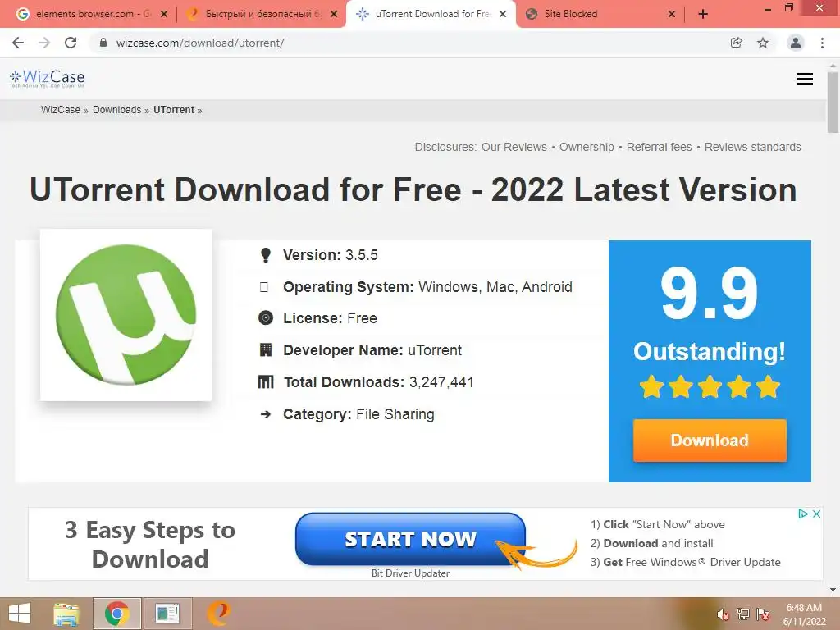This screenshot has width=840, height=630.
Task: Click the START NOW ad button
Action: tap(410, 539)
